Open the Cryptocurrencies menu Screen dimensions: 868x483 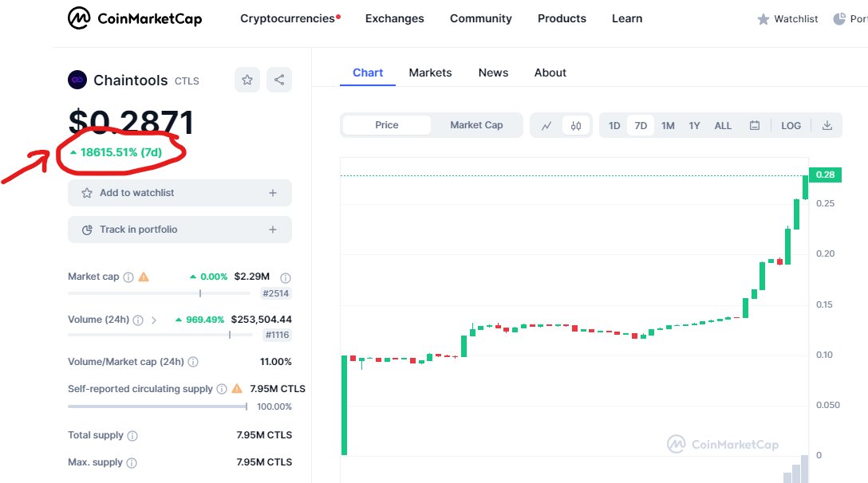click(287, 18)
